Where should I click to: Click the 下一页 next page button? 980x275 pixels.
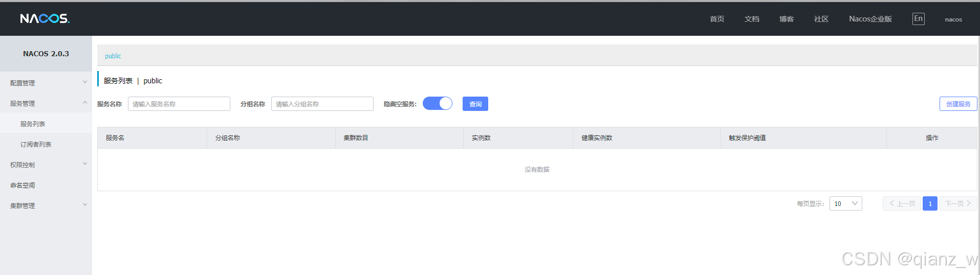coord(959,203)
